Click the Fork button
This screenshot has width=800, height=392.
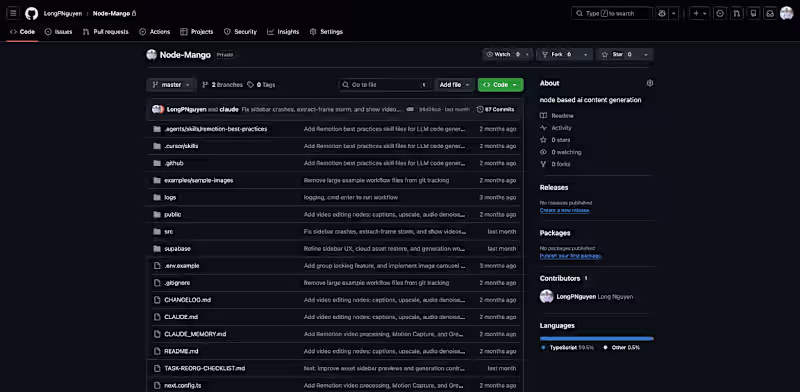click(x=557, y=54)
